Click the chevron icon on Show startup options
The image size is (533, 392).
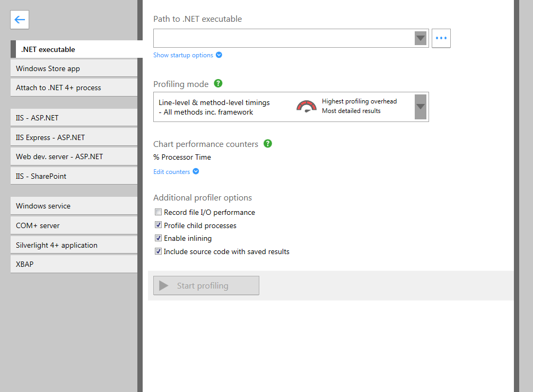pos(220,55)
